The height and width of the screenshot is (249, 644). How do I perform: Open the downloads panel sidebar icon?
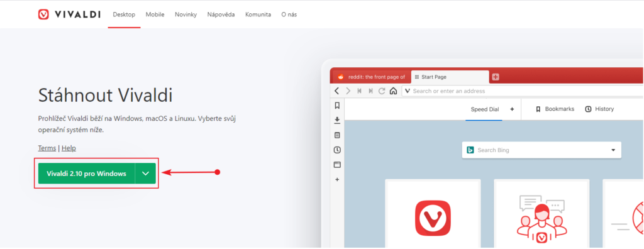click(337, 120)
